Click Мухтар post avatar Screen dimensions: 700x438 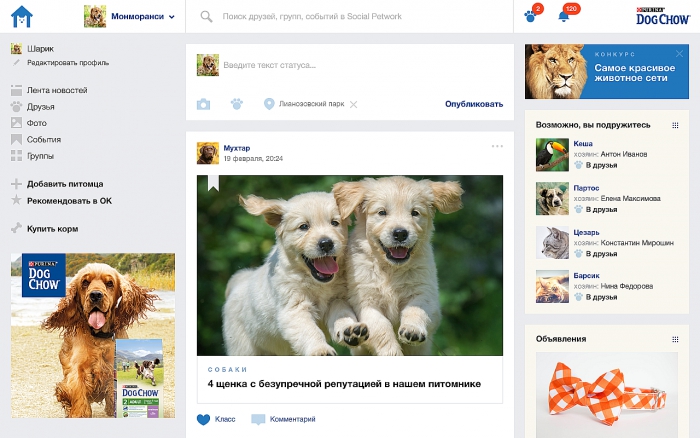pyautogui.click(x=208, y=153)
